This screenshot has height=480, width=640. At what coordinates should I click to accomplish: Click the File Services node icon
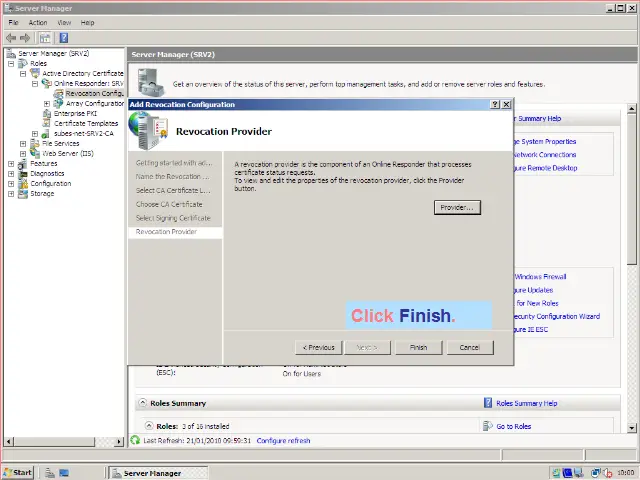point(35,143)
